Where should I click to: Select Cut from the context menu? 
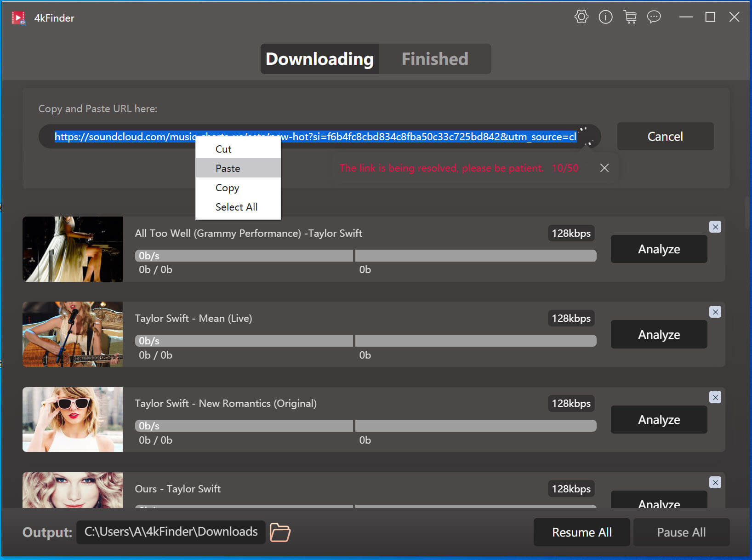coord(223,149)
